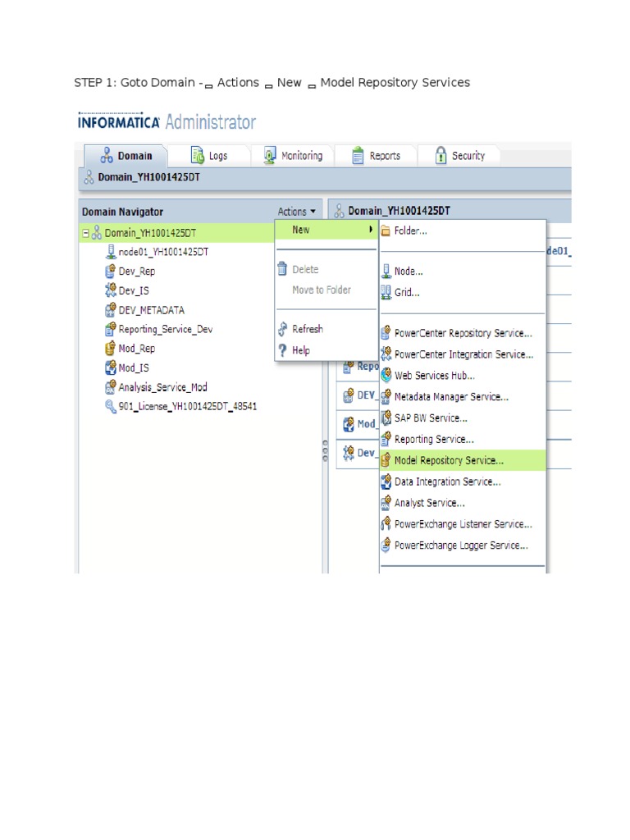Viewport: 630px width, 840px height.
Task: Click the Dev_Rep repository service icon
Action: click(x=110, y=271)
